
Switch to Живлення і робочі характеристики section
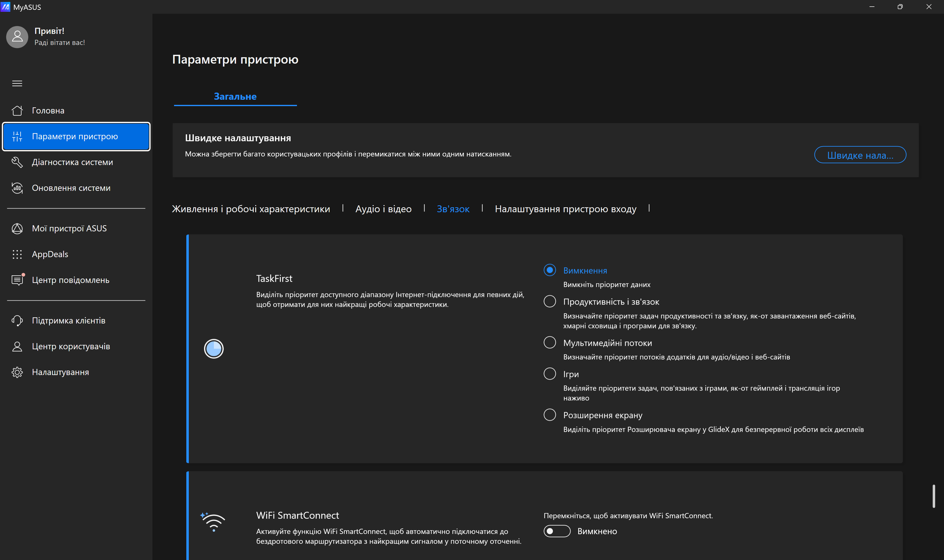coord(251,209)
